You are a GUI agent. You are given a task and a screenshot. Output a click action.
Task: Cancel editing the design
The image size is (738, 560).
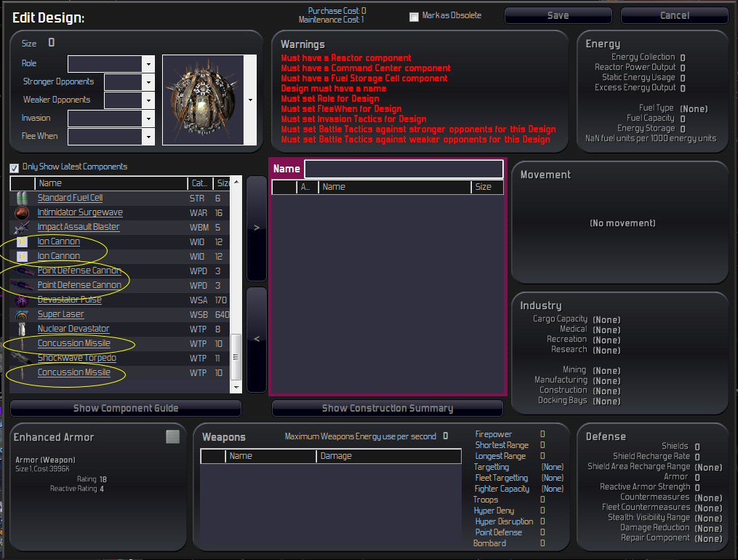[675, 15]
